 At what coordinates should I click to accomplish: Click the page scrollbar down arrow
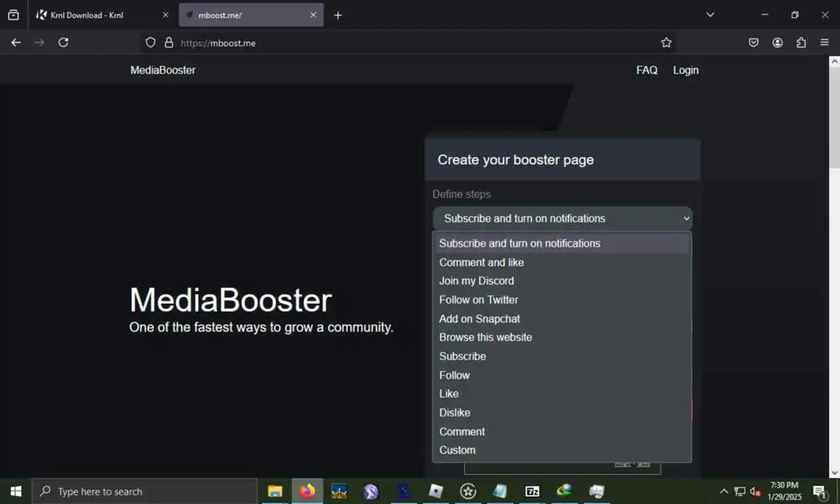(834, 472)
